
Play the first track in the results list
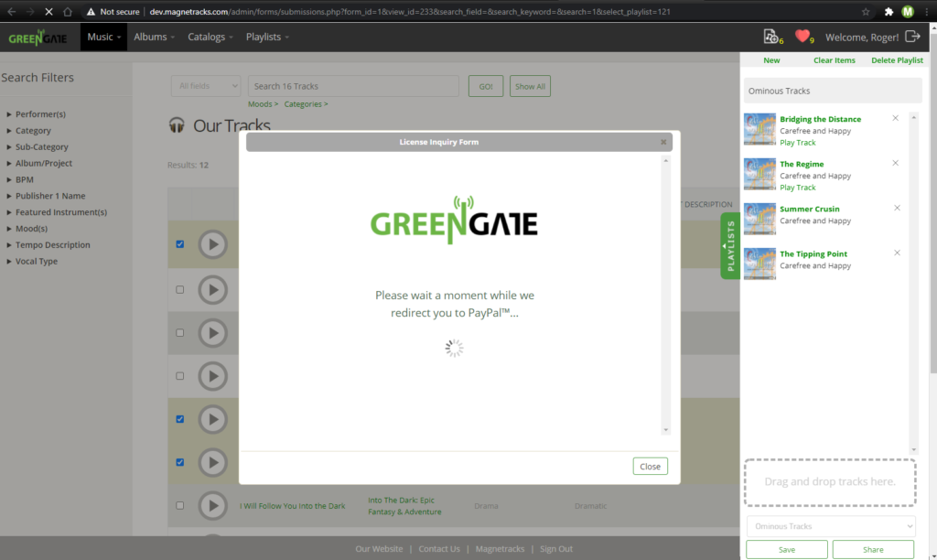212,244
